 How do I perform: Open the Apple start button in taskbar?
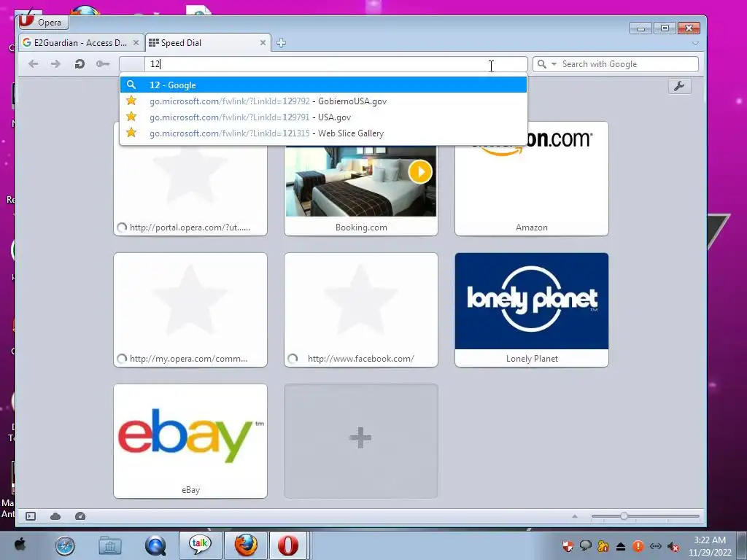(20, 545)
